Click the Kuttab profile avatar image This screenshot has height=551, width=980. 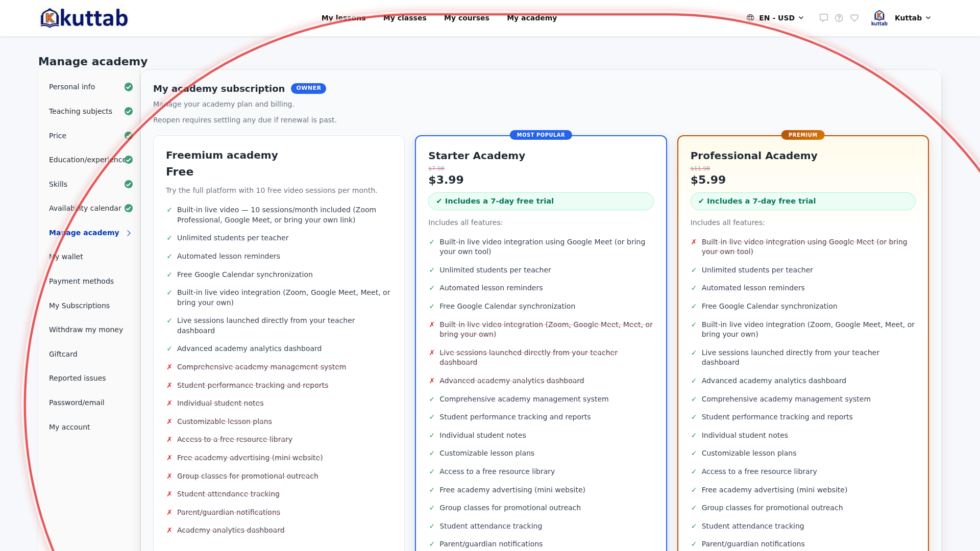point(879,18)
